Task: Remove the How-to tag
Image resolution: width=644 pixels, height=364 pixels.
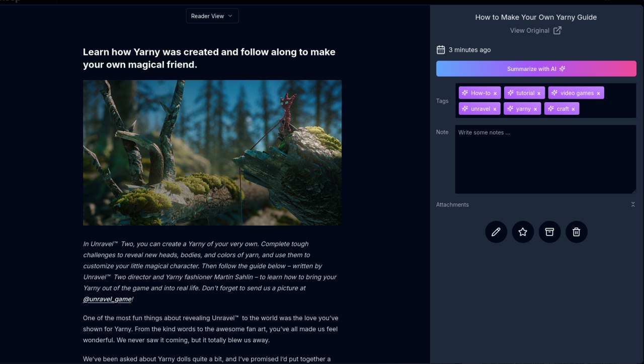Action: (x=495, y=94)
